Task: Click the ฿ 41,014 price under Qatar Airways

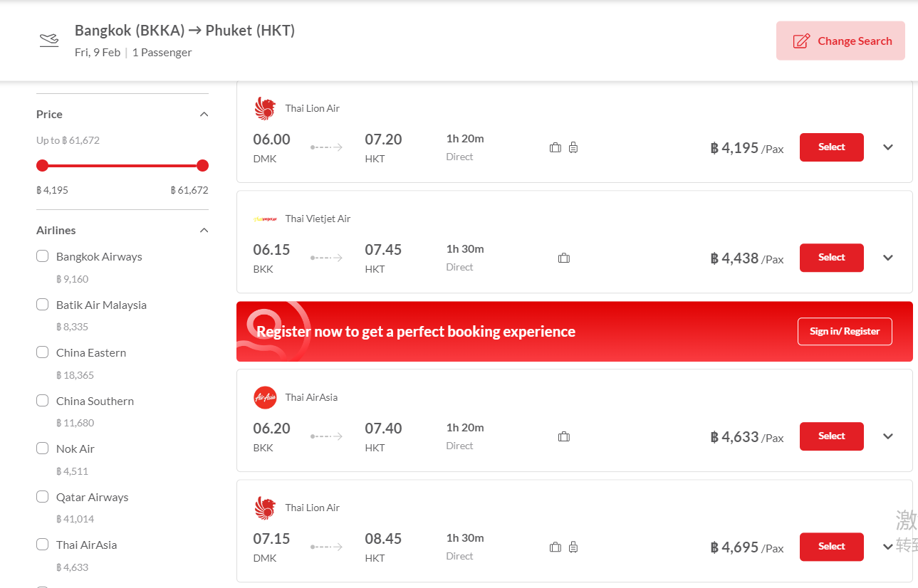Action: coord(75,519)
